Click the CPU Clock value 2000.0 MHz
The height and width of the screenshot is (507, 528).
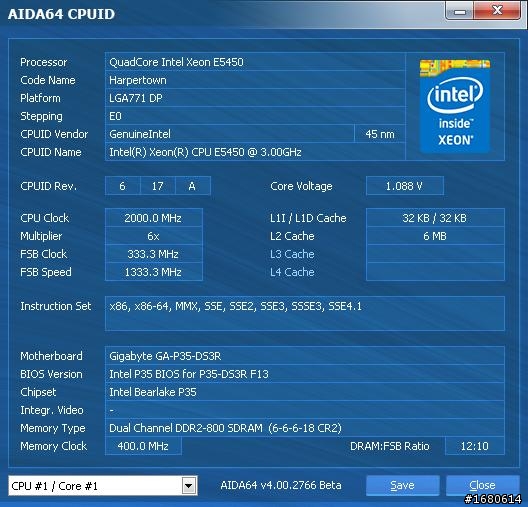click(x=154, y=218)
